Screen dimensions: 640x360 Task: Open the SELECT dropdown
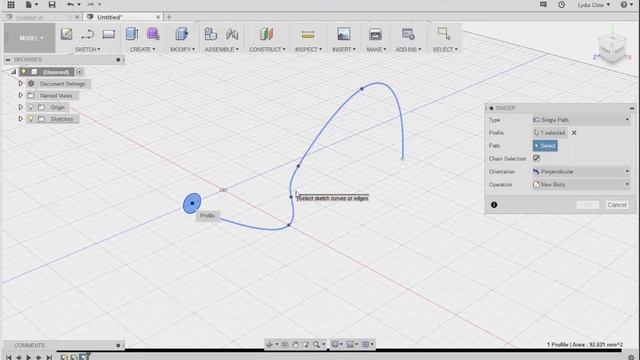click(445, 49)
